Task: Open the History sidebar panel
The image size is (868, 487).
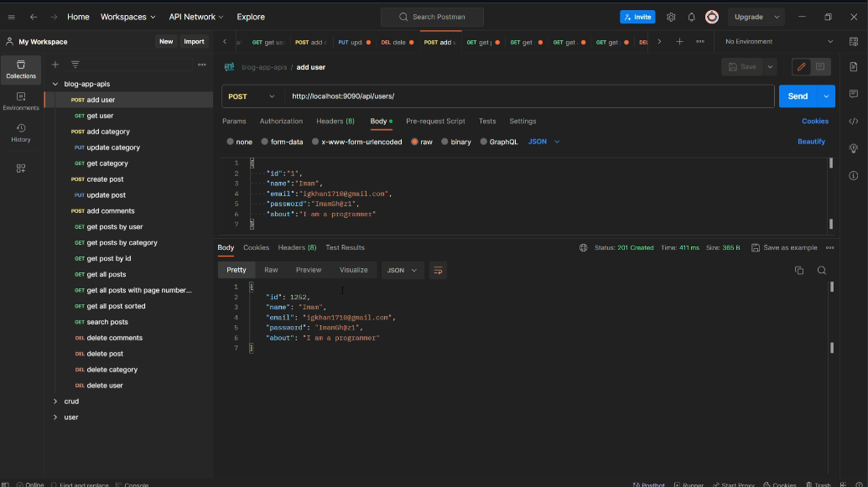Action: tap(21, 132)
